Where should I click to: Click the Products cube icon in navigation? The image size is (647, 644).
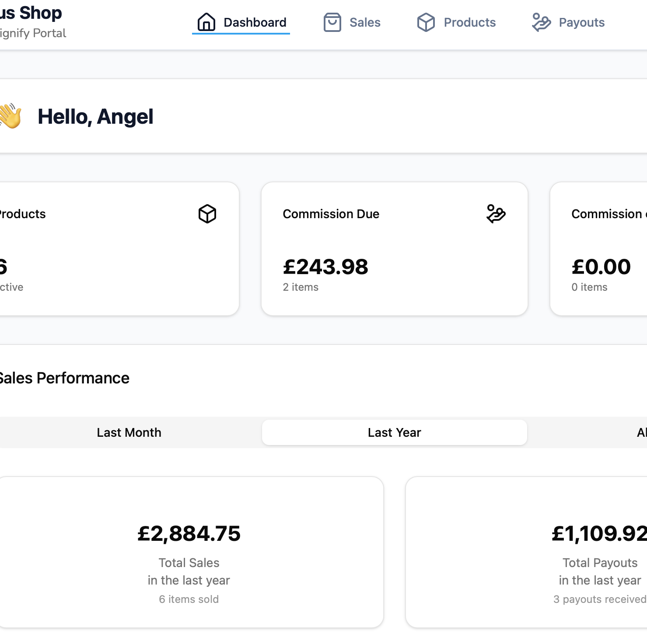(426, 22)
